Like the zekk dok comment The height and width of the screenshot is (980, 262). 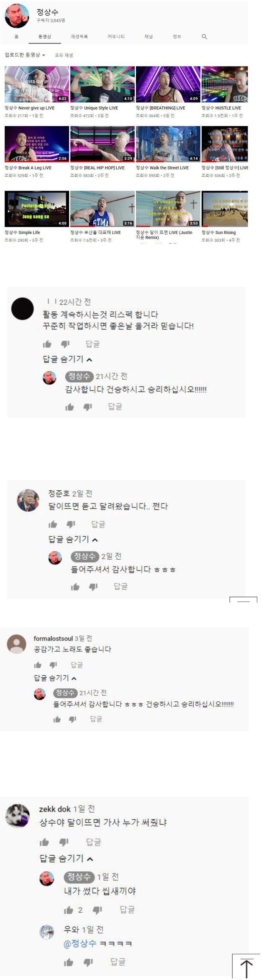(x=44, y=842)
